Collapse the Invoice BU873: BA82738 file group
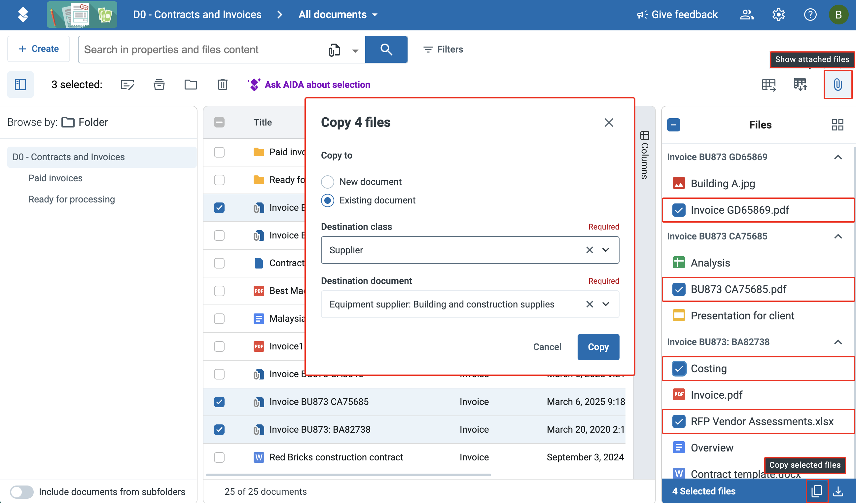 coord(838,342)
